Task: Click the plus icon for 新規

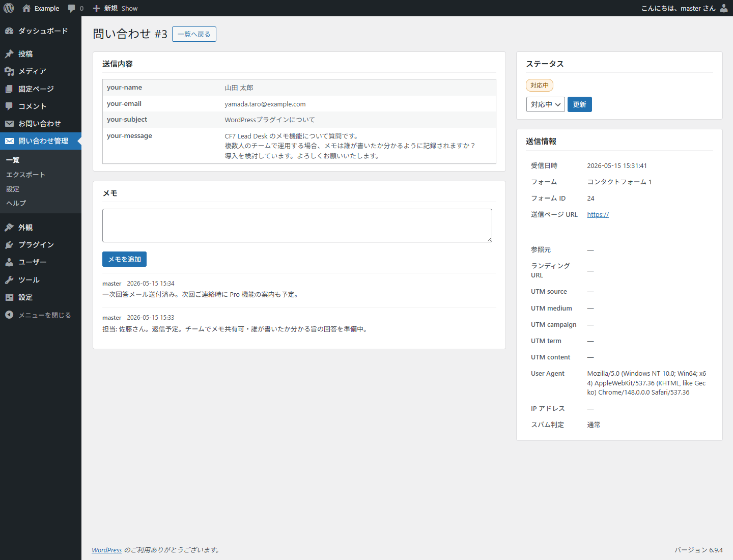Action: click(96, 8)
